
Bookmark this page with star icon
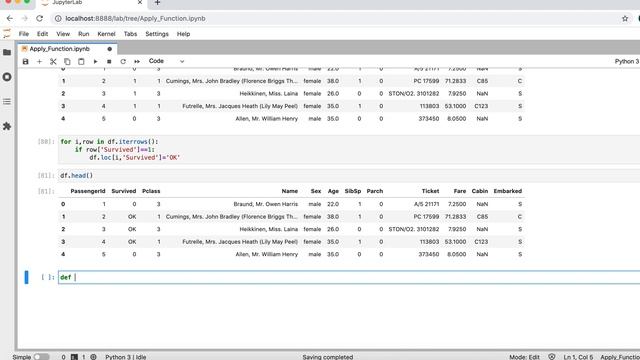(625, 18)
